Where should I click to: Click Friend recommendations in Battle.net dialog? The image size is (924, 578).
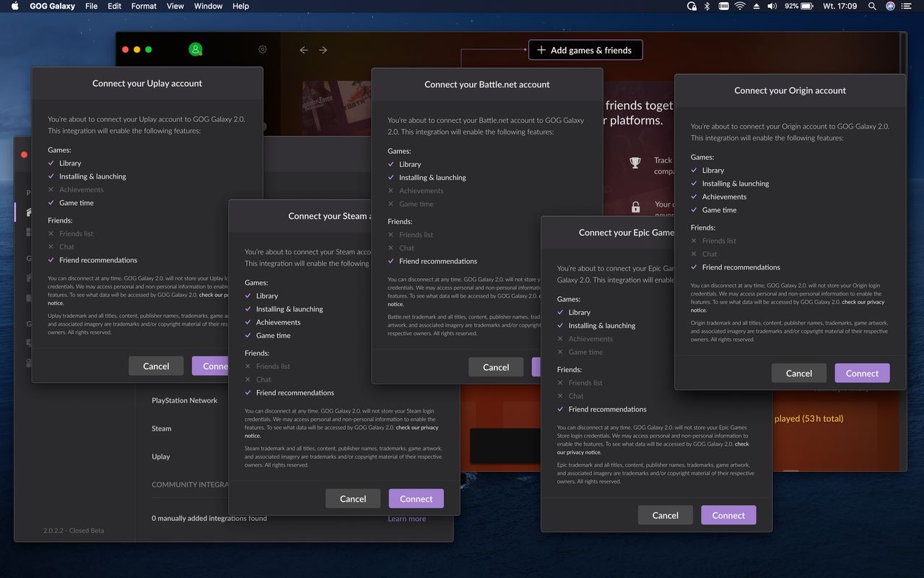[x=438, y=261]
